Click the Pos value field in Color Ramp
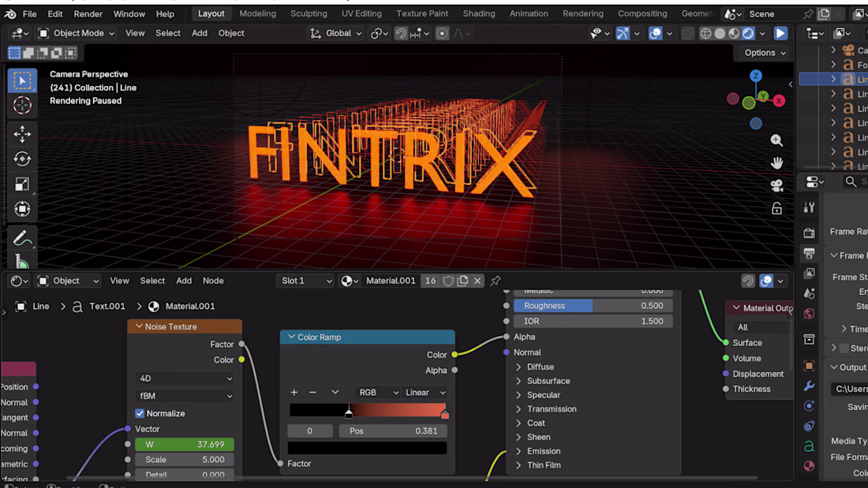The image size is (868, 488). [393, 431]
